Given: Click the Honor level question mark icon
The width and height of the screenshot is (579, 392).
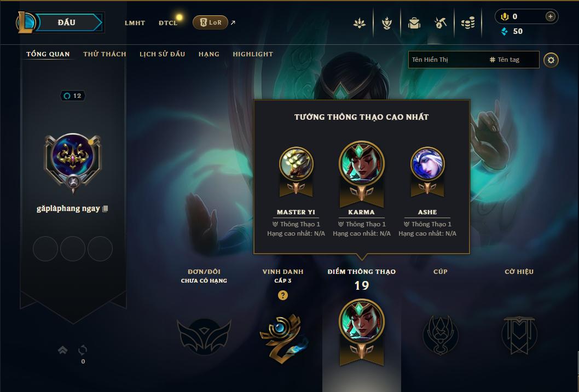Looking at the screenshot, I should [283, 295].
